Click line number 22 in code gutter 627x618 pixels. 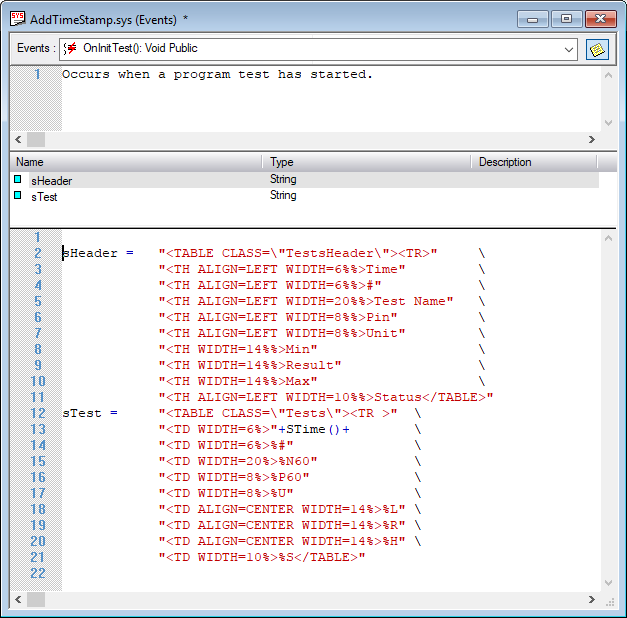coord(38,573)
